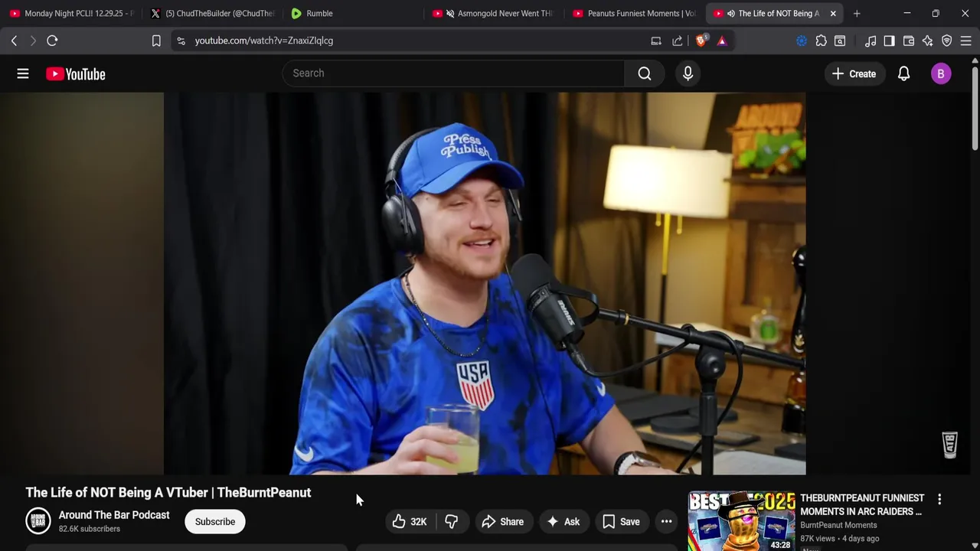
Task: Click the 82.6K subscribers text
Action: click(x=90, y=529)
